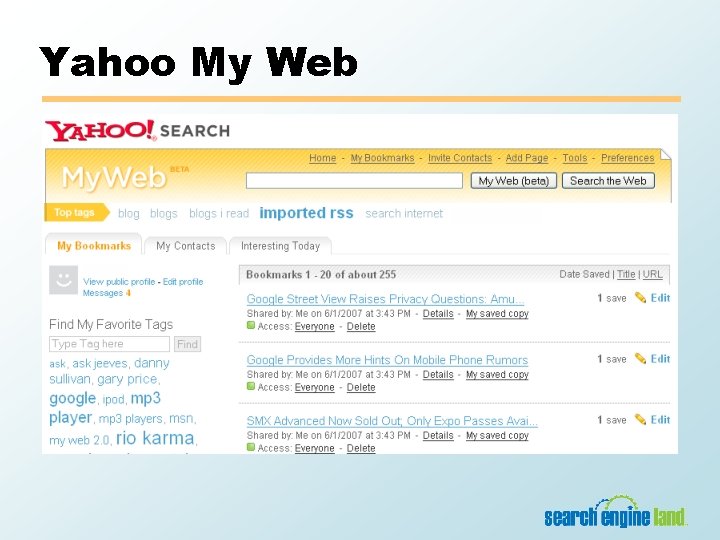Open SMX Advanced Now Sold Out bookmark

pos(392,421)
